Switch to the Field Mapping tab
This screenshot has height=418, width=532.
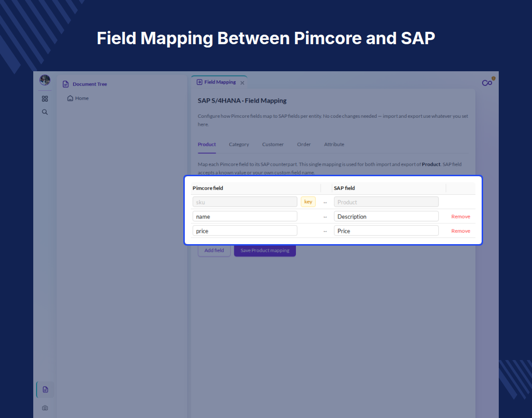pyautogui.click(x=219, y=82)
